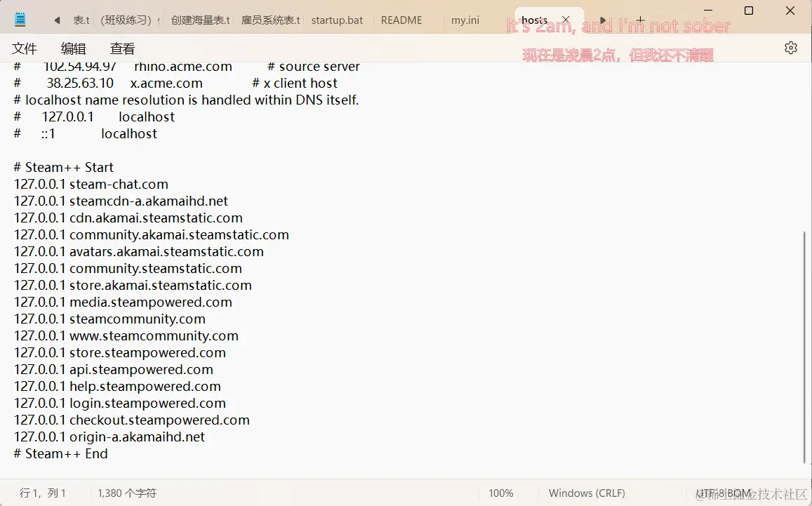This screenshot has height=506, width=812.
Task: Switch to the README tab
Action: pos(401,20)
